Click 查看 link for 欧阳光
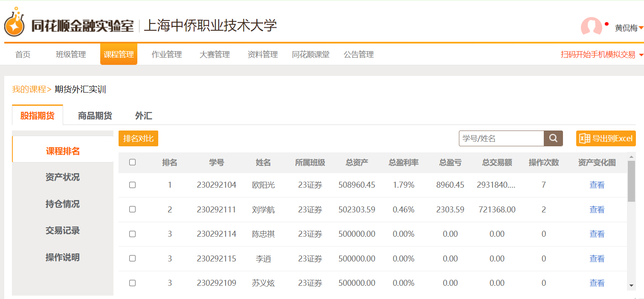The width and height of the screenshot is (644, 299). click(x=597, y=185)
